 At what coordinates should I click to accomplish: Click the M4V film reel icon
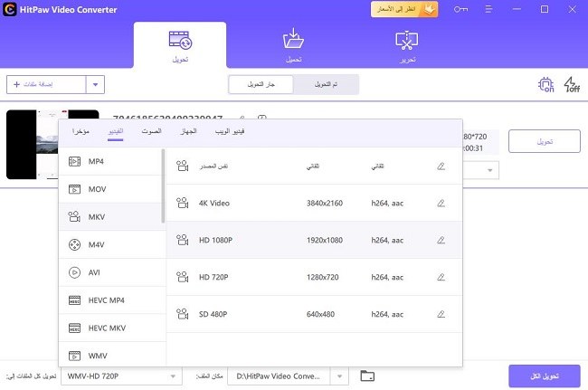point(74,245)
